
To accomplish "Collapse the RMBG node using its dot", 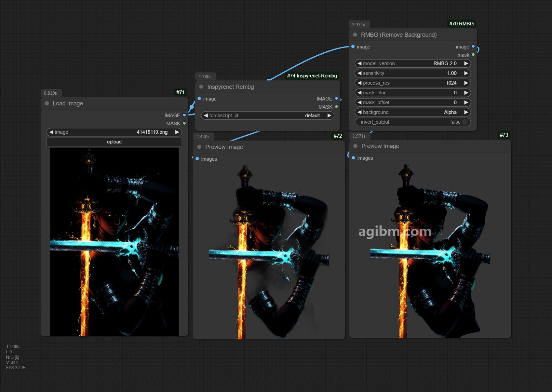I will coord(355,34).
